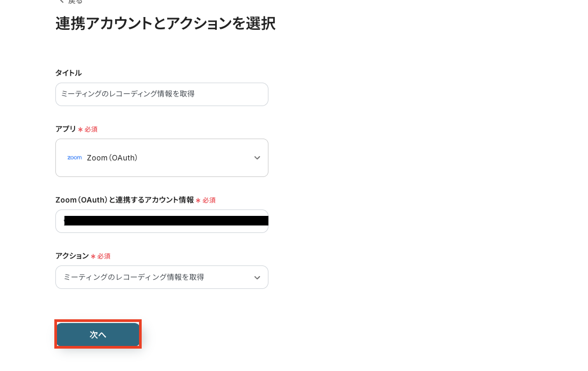Click the required ＊必須 label beside アプリ
588x371 pixels.
tap(88, 129)
